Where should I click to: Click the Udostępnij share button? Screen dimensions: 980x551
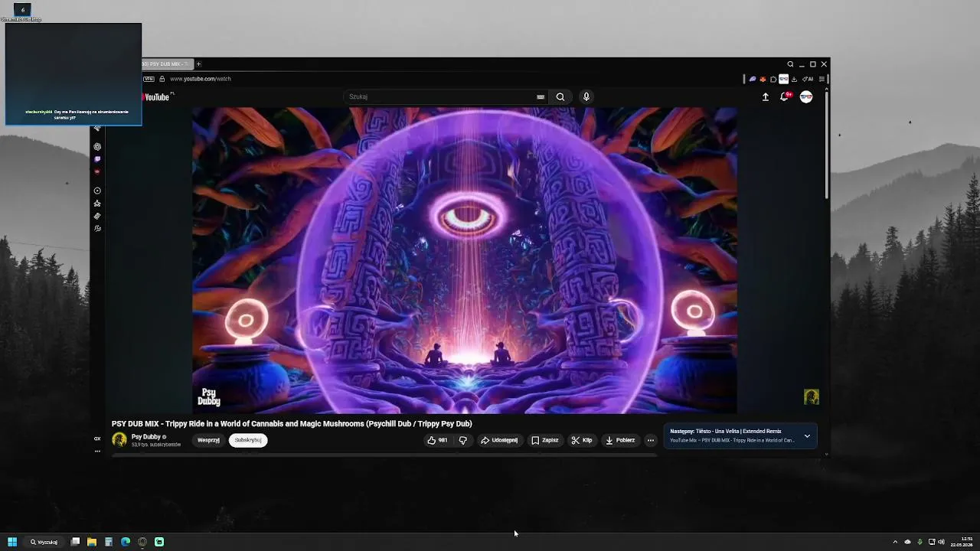pyautogui.click(x=499, y=440)
